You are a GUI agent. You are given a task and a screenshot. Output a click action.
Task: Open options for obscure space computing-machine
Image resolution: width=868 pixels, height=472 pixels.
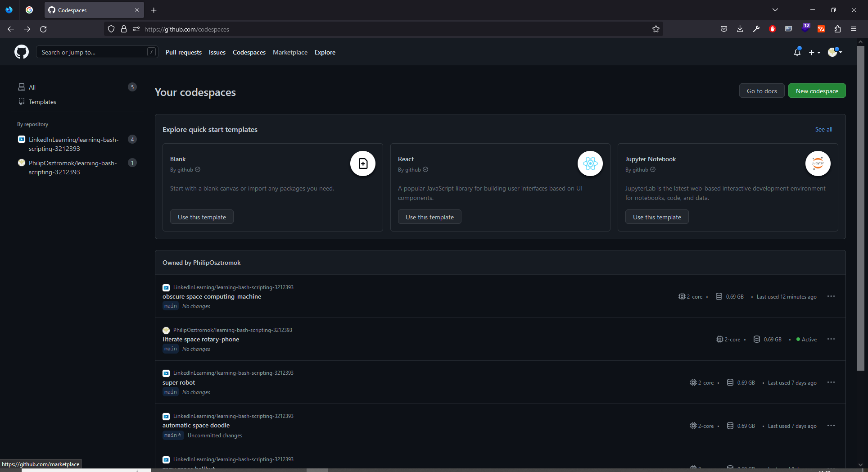[831, 296]
